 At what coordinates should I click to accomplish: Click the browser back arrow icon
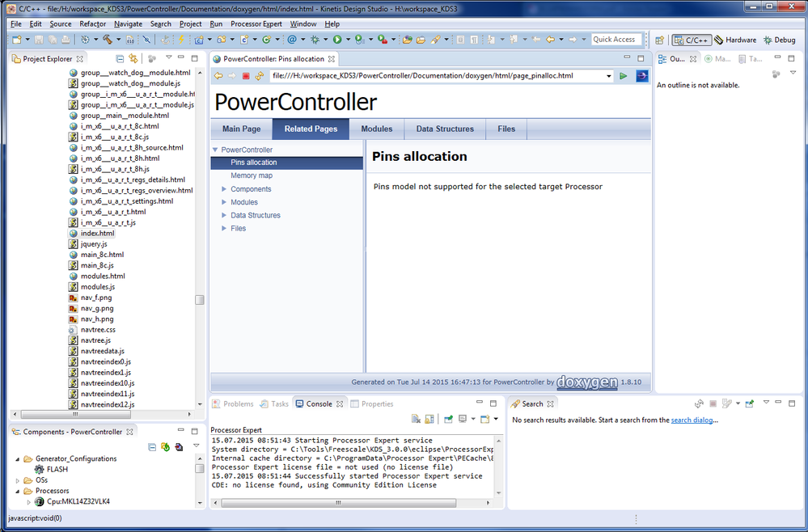coord(218,76)
